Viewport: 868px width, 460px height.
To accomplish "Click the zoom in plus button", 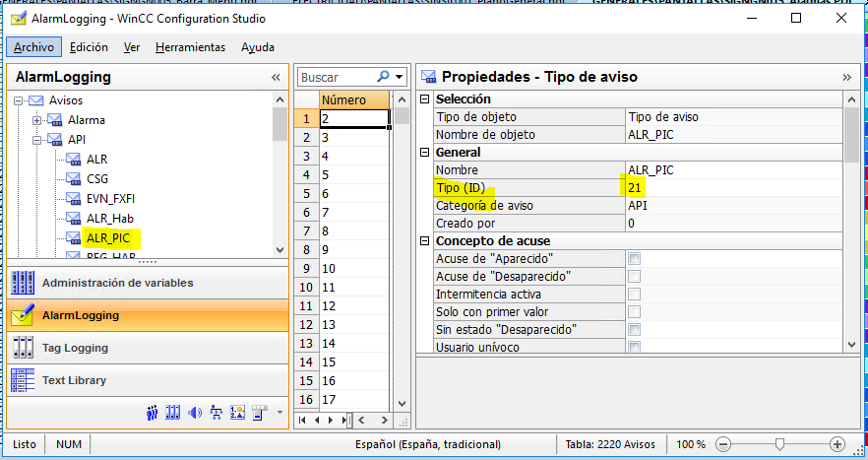I will (x=837, y=445).
